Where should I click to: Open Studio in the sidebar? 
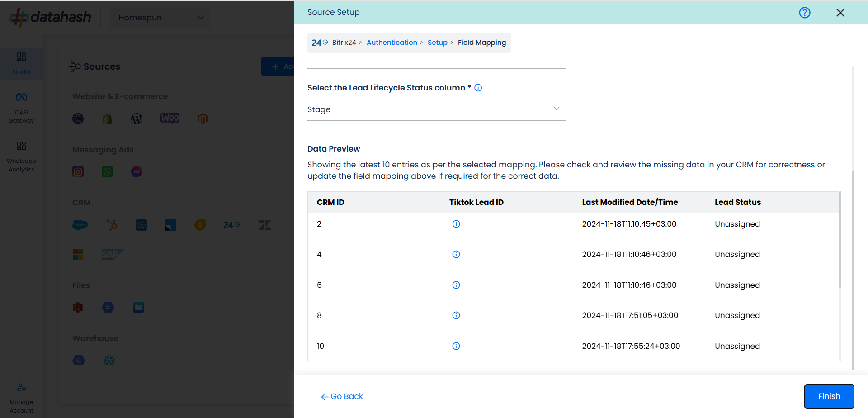point(21,63)
